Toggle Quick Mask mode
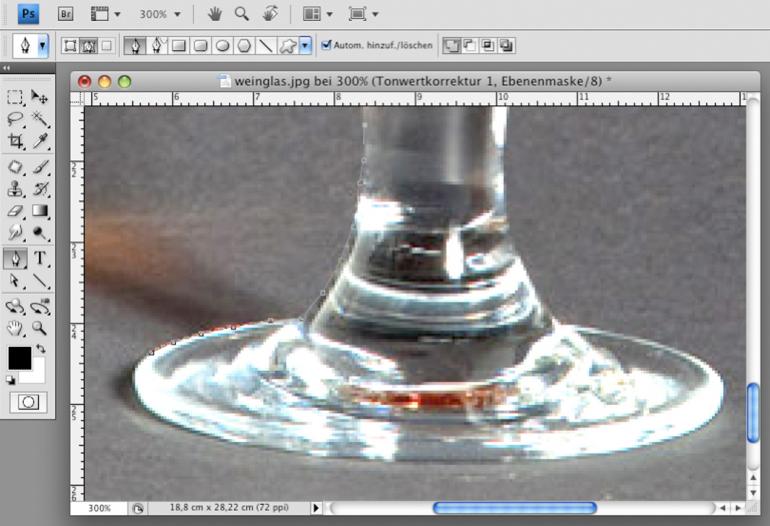Viewport: 770px width, 526px height. pyautogui.click(x=28, y=402)
